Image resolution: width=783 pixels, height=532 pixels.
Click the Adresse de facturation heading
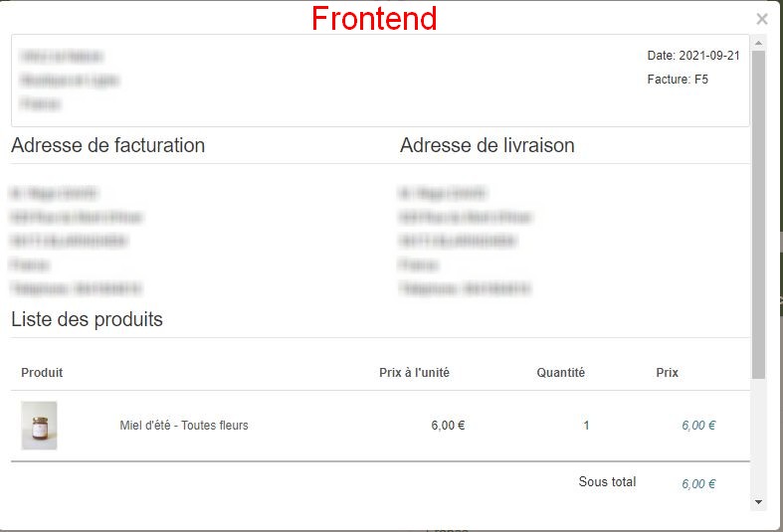click(x=107, y=145)
